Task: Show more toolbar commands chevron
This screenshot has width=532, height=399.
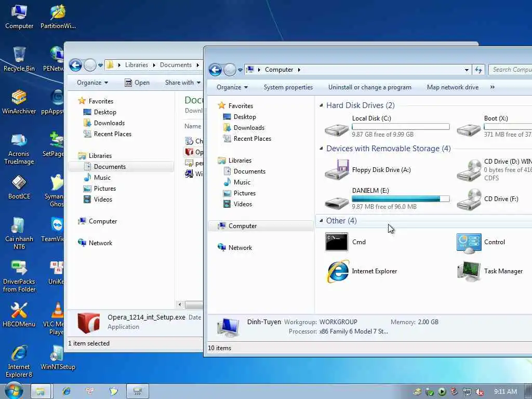Action: (x=493, y=87)
